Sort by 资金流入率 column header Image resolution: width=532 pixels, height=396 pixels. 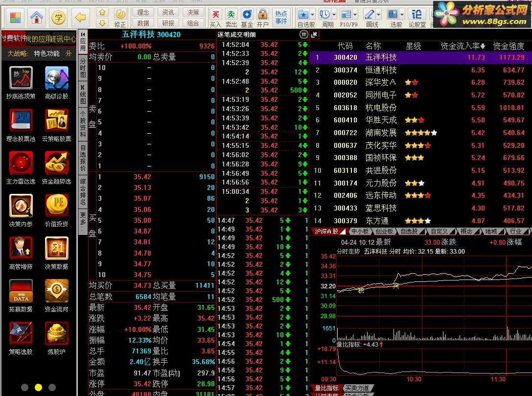(x=463, y=46)
